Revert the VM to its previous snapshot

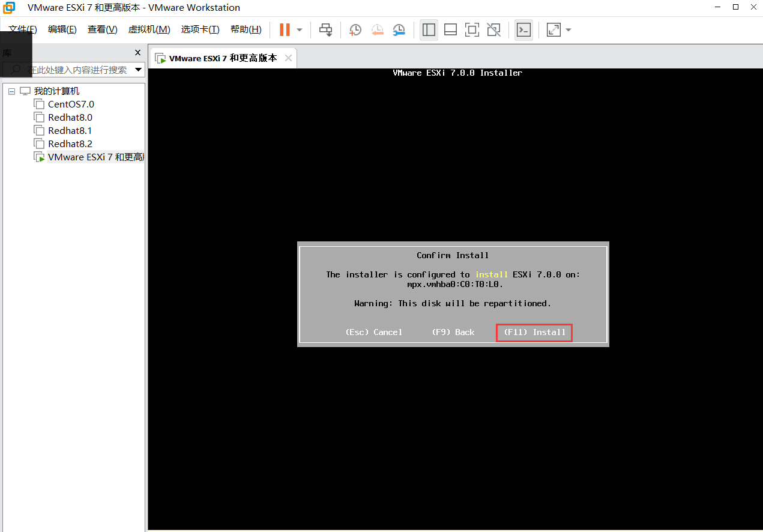point(377,29)
